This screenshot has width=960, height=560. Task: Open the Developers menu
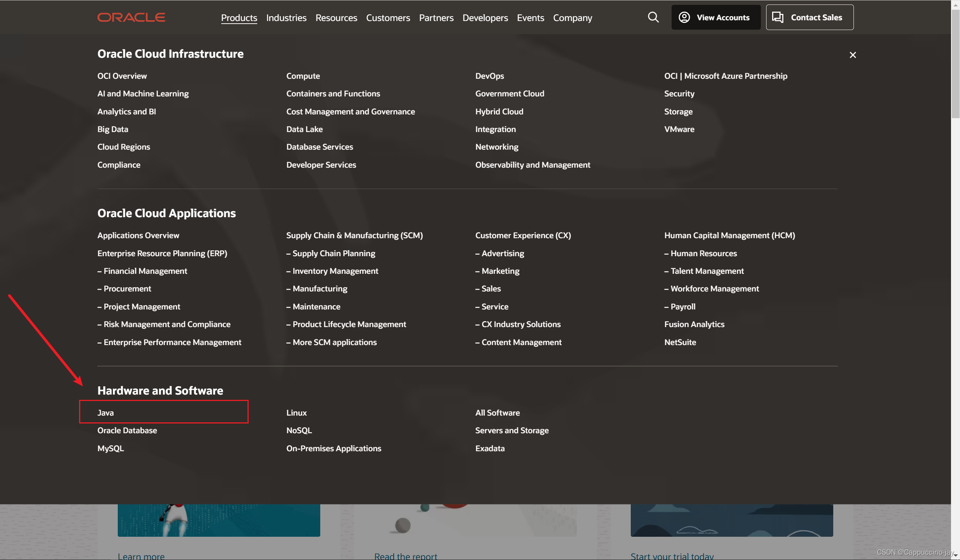[x=485, y=18]
